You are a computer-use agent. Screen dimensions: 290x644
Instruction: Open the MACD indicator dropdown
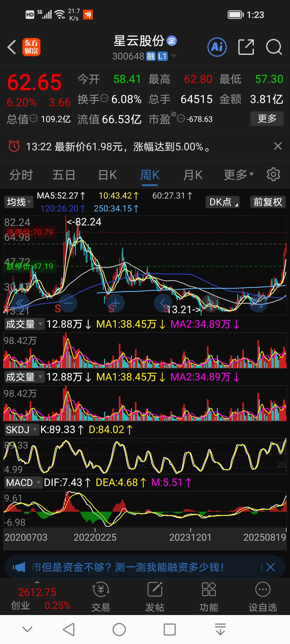23,483
